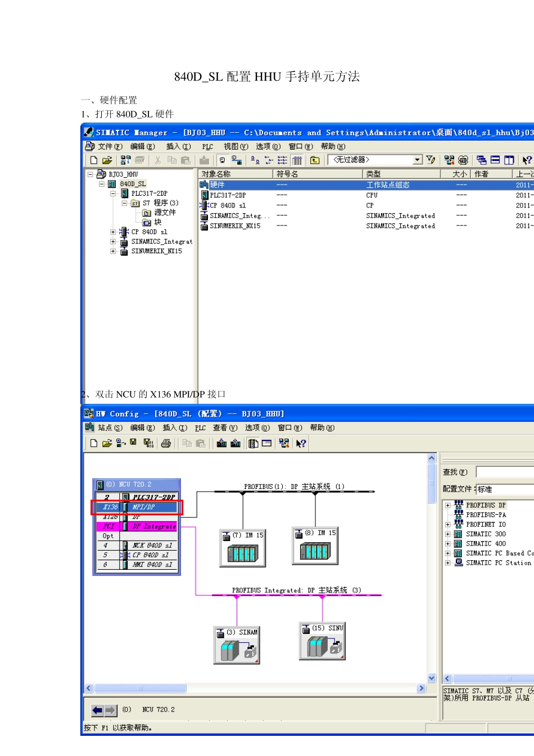The width and height of the screenshot is (534, 756).
Task: Open 视图 menu in SIMATIC Manager
Action: point(236,146)
